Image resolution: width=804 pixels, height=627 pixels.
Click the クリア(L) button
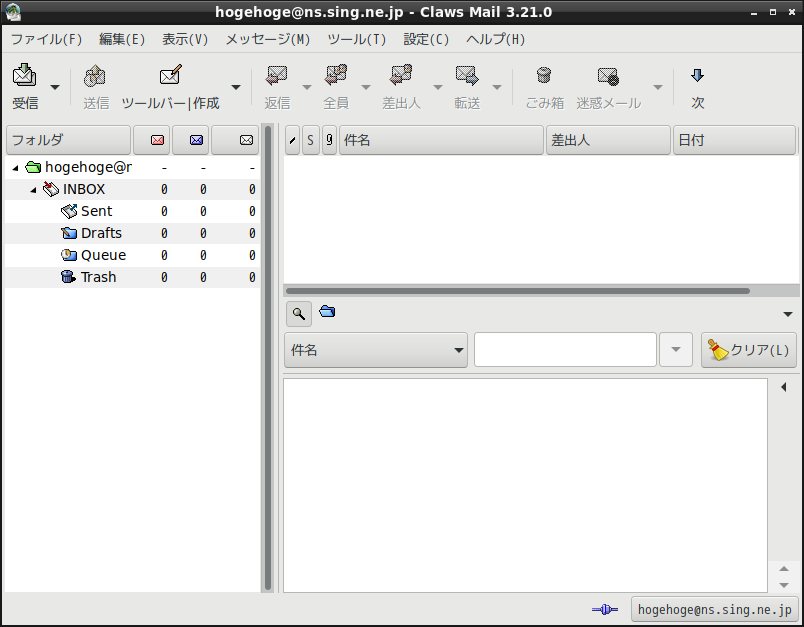[x=749, y=350]
